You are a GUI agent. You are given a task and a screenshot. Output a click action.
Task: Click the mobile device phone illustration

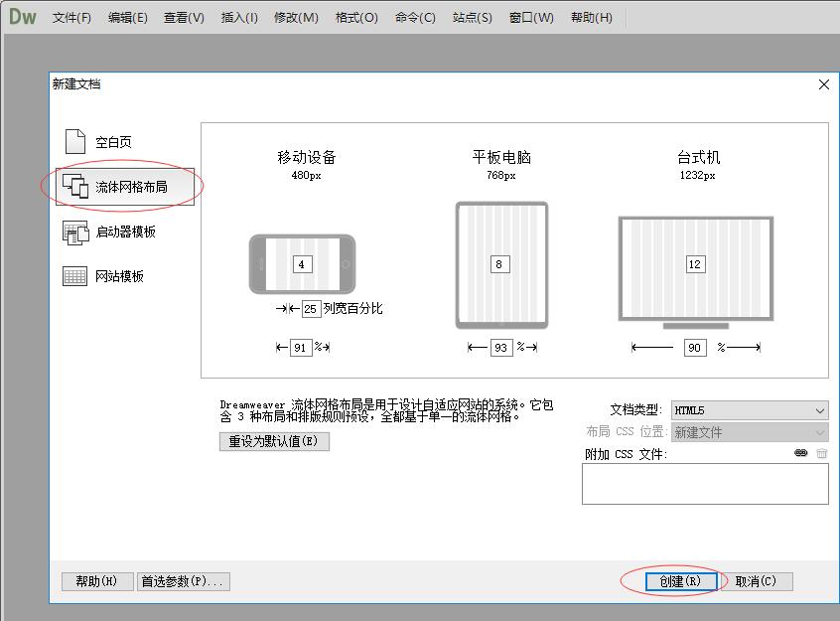pos(302,264)
